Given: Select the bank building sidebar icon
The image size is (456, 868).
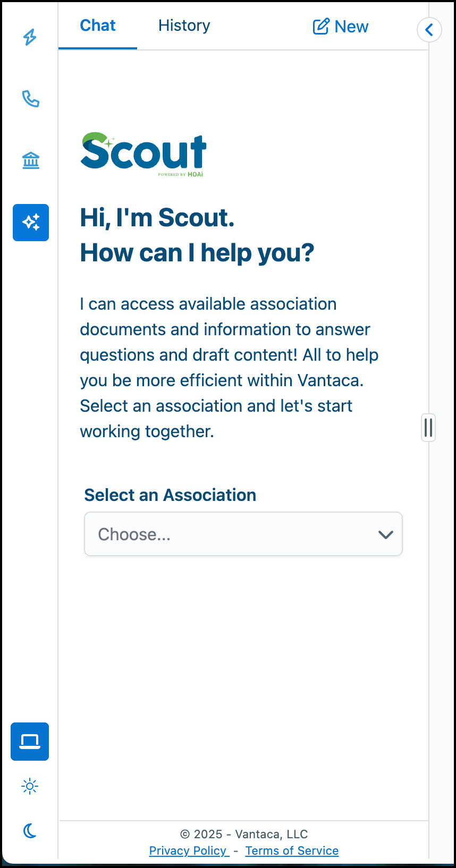Looking at the screenshot, I should [x=31, y=160].
